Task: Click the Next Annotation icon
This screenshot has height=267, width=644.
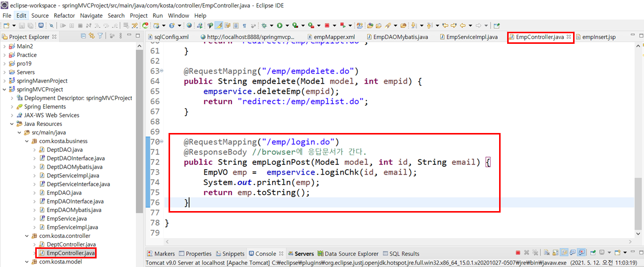Action: (413, 25)
